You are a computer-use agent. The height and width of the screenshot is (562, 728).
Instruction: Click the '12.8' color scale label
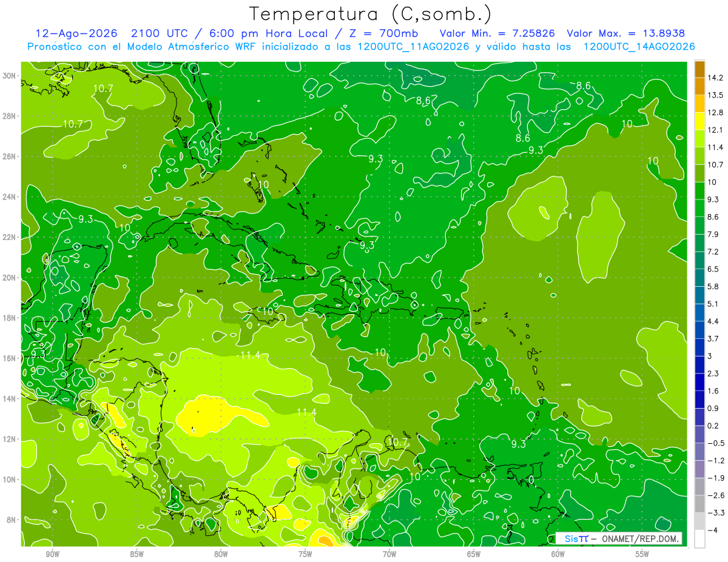715,113
